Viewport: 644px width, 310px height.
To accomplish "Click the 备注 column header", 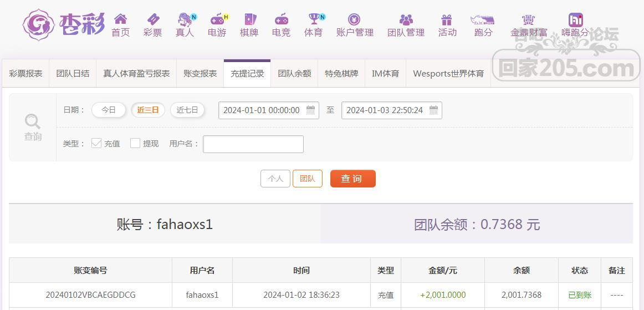I will pos(616,271).
